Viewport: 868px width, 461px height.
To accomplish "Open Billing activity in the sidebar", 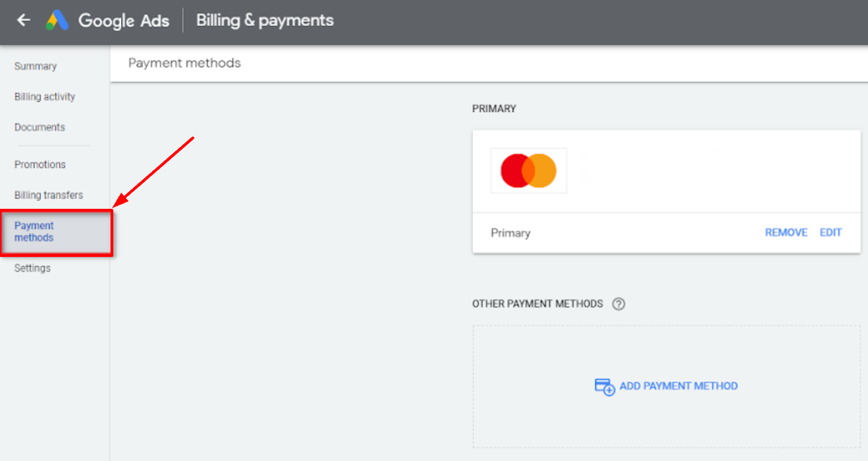I will [44, 97].
